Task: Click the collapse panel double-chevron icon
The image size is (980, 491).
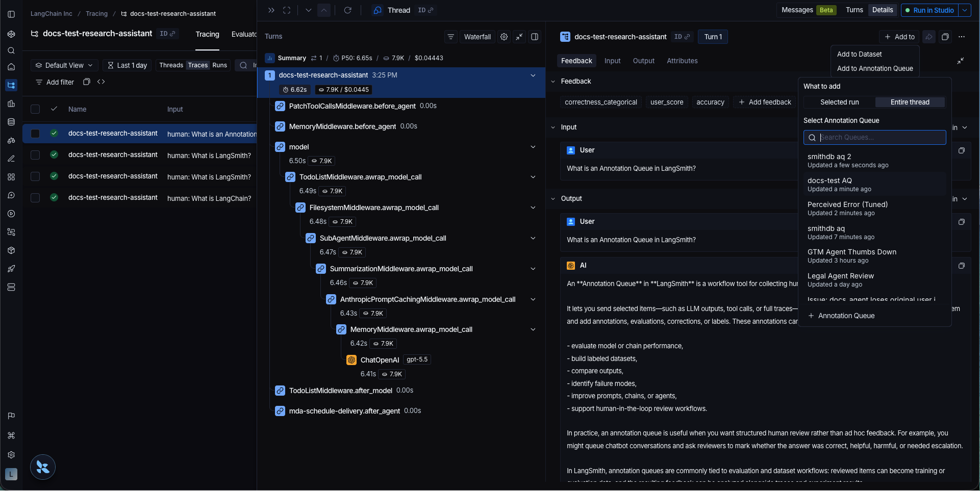Action: click(x=271, y=10)
